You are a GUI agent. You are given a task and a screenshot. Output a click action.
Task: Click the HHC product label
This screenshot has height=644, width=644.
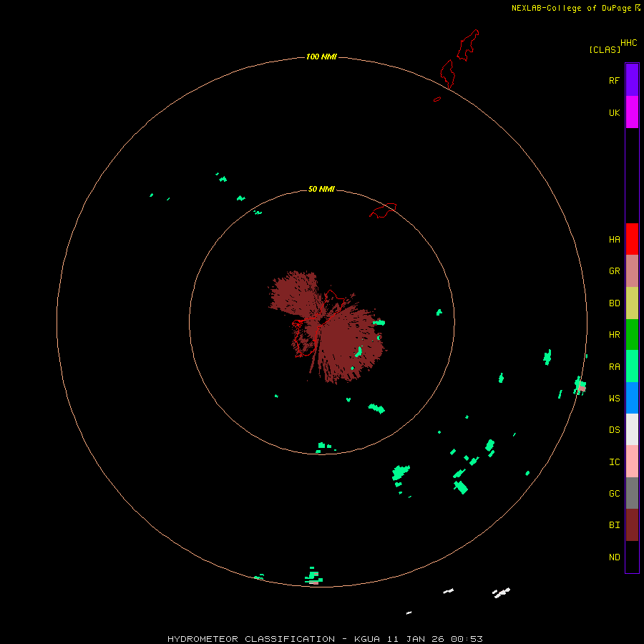click(629, 43)
